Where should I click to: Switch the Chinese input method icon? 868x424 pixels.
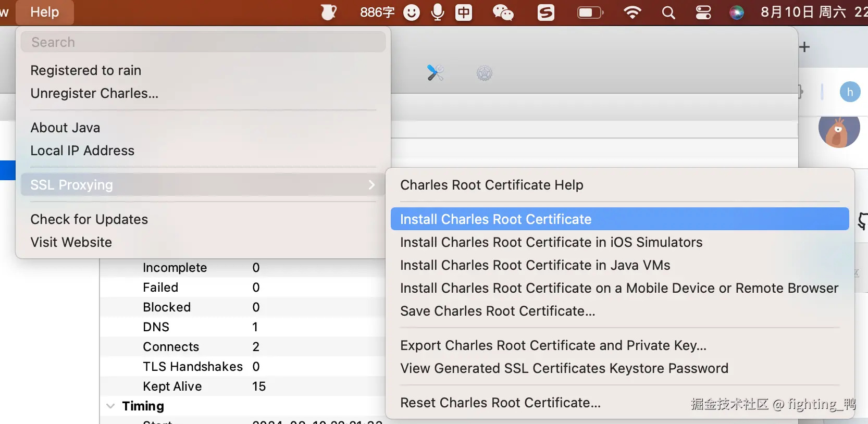point(464,13)
